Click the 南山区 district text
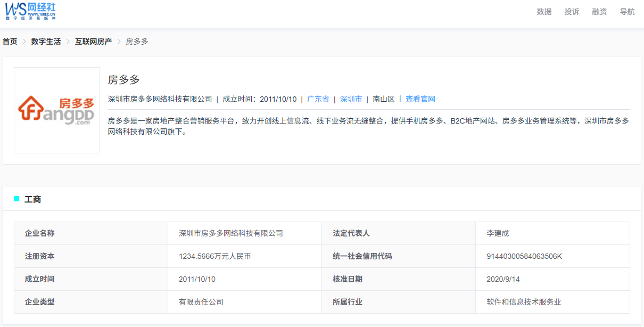644x327 pixels. tap(384, 99)
